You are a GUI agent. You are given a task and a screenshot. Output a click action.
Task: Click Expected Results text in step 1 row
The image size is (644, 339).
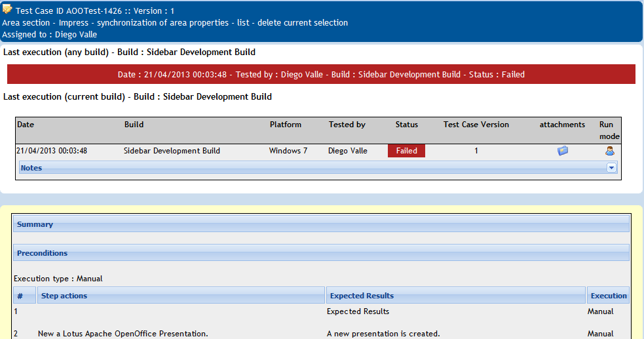(358, 311)
